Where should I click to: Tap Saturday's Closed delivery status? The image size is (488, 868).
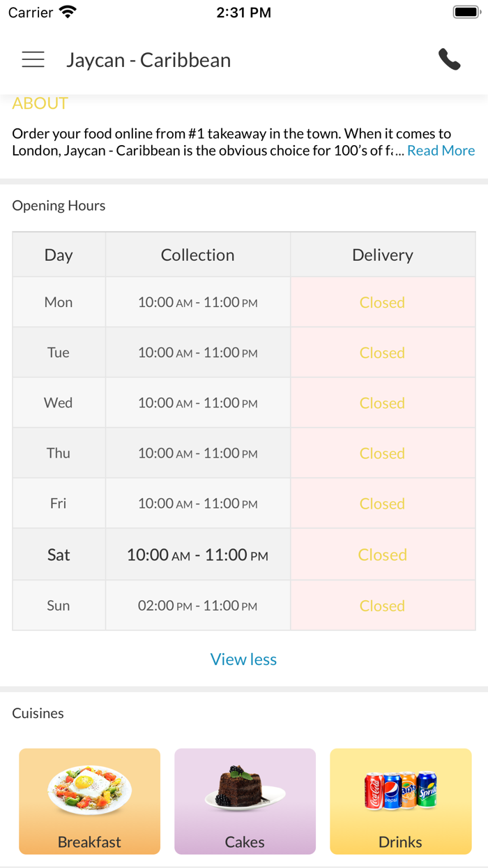(x=382, y=555)
